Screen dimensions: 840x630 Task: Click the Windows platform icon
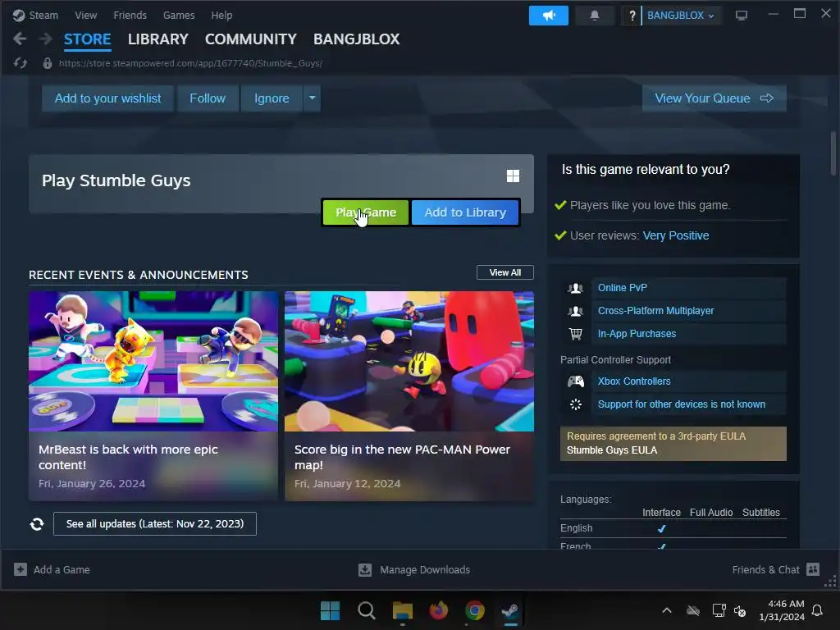[514, 176]
